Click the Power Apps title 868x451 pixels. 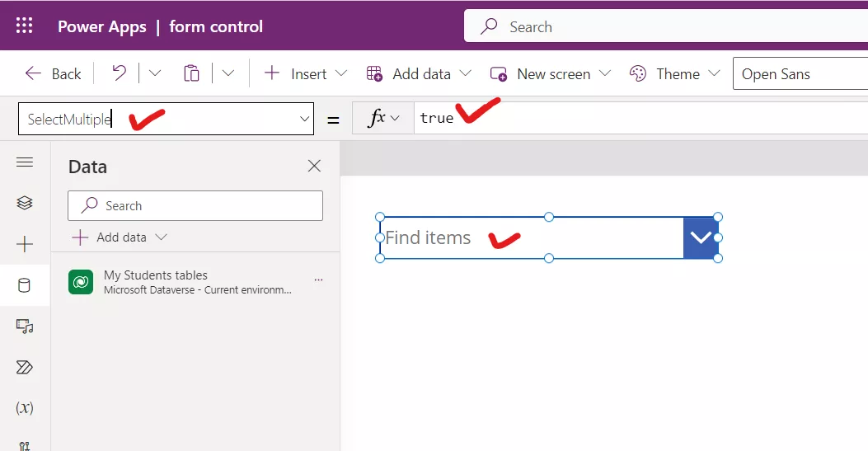tap(102, 26)
